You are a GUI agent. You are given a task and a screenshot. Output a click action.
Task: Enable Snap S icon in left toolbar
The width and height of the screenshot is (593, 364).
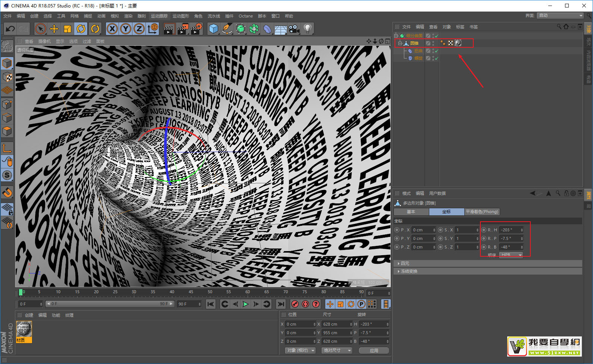click(7, 175)
